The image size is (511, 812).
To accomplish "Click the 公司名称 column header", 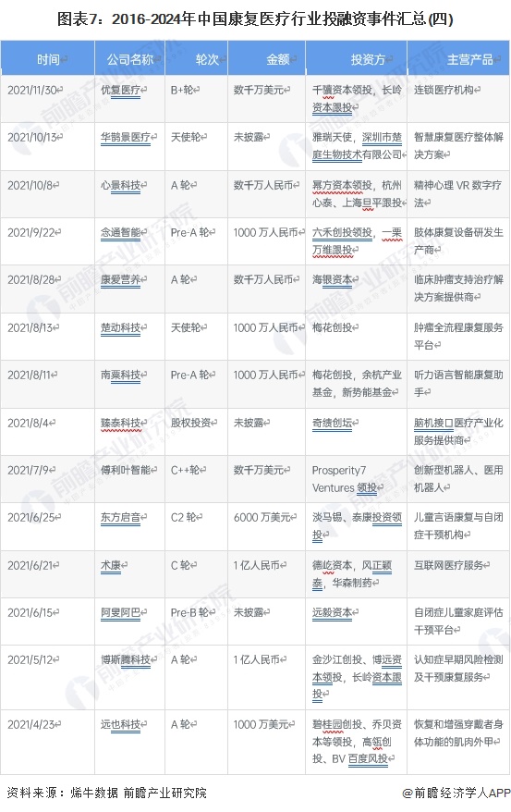I will click(x=129, y=59).
